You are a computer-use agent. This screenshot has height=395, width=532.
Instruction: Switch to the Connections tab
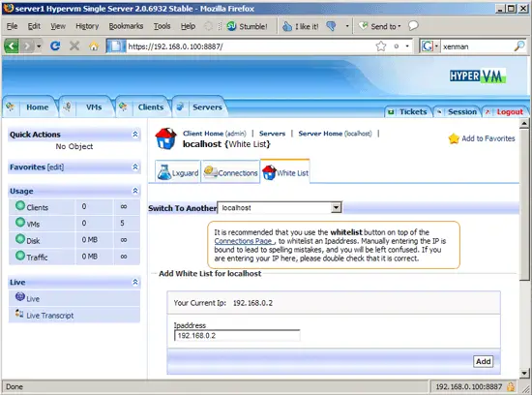click(x=231, y=172)
